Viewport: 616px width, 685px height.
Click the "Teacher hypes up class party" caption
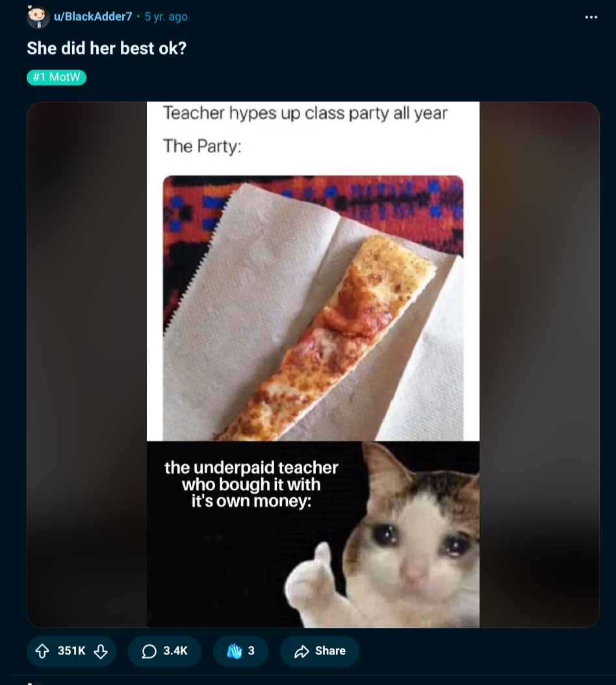(305, 113)
